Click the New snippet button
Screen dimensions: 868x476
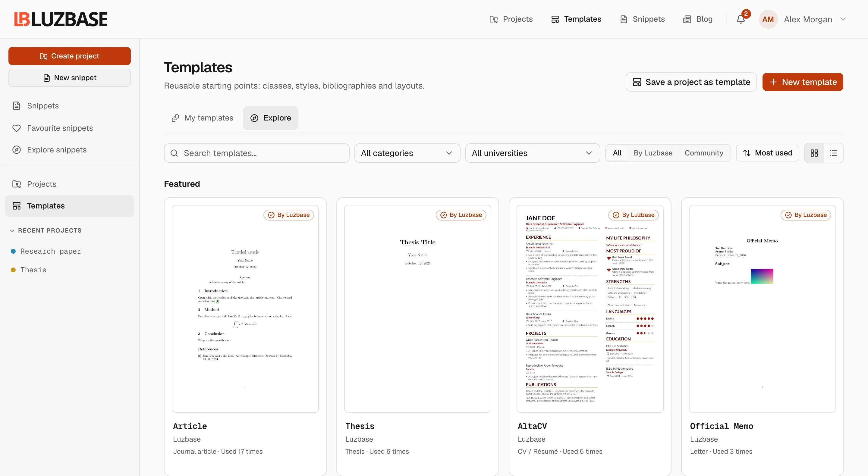(x=69, y=78)
